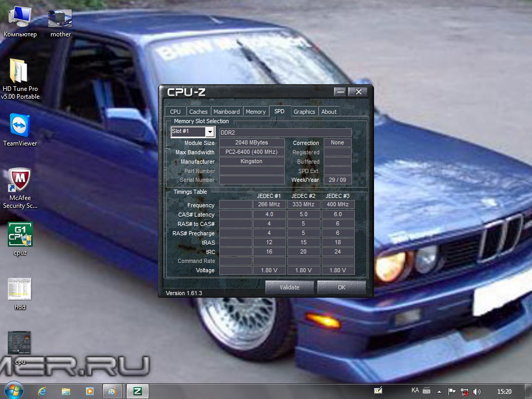Open the Action Center flag icon
532x399 pixels.
[x=451, y=392]
